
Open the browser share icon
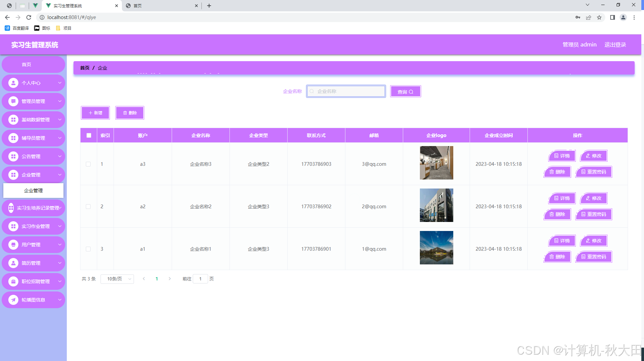pyautogui.click(x=589, y=17)
